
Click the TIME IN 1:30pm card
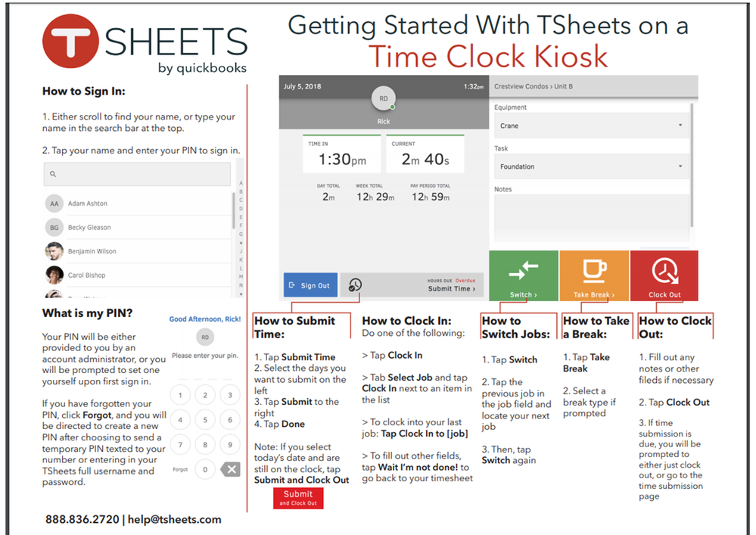(x=342, y=154)
